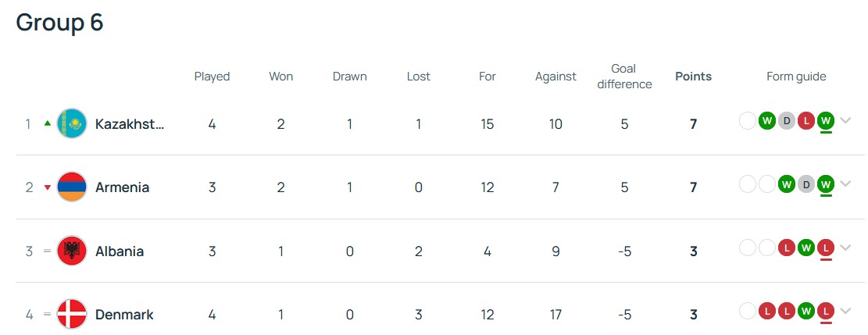Click Armenia's red down-arrow rank indicator
Screen dimensions: 868x335
[x=47, y=187]
